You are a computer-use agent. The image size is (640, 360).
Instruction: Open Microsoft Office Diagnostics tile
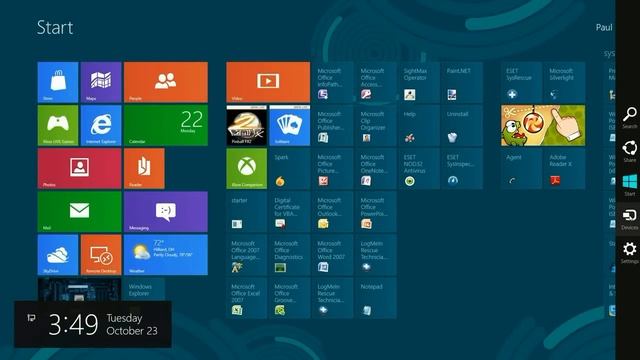click(x=290, y=255)
